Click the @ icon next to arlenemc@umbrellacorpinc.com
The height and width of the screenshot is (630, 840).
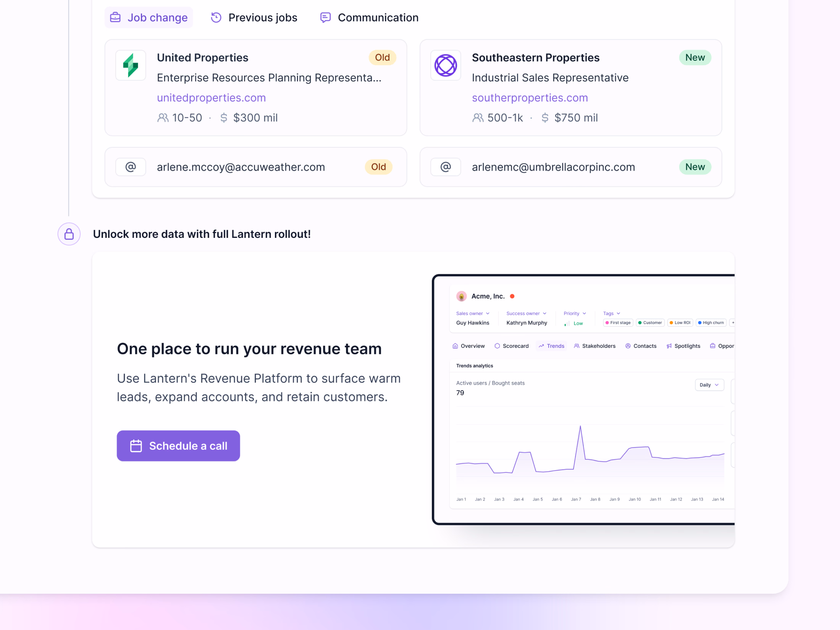point(446,167)
